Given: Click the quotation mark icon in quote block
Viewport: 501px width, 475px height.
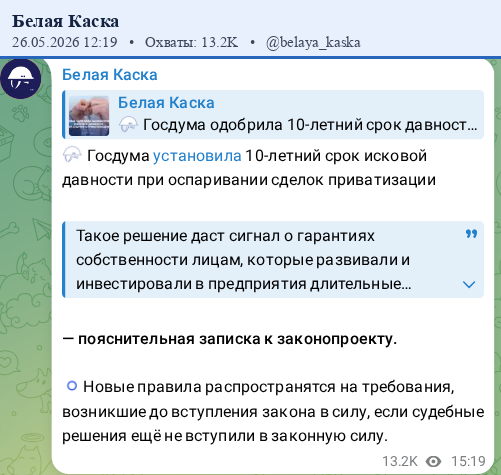Looking at the screenshot, I should pos(471,234).
